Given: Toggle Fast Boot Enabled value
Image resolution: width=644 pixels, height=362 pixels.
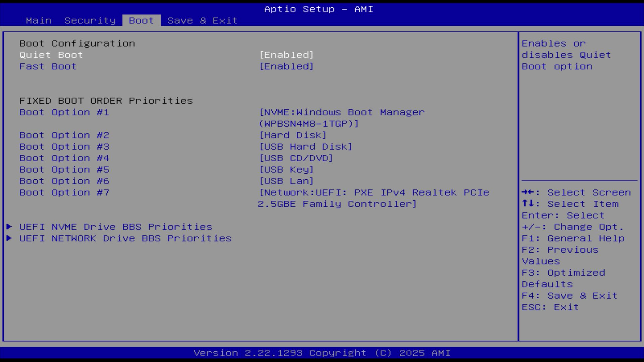Looking at the screenshot, I should point(286,66).
